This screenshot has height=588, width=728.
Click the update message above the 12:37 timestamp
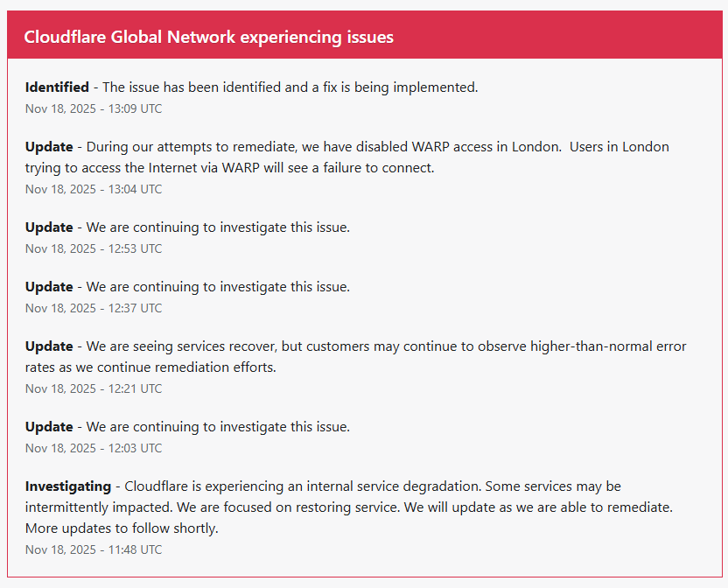(218, 287)
